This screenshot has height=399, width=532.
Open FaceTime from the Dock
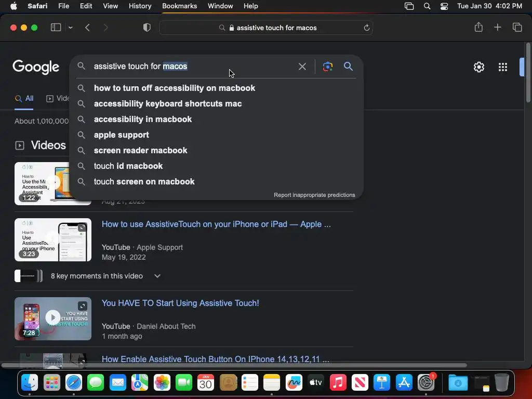pos(184,383)
